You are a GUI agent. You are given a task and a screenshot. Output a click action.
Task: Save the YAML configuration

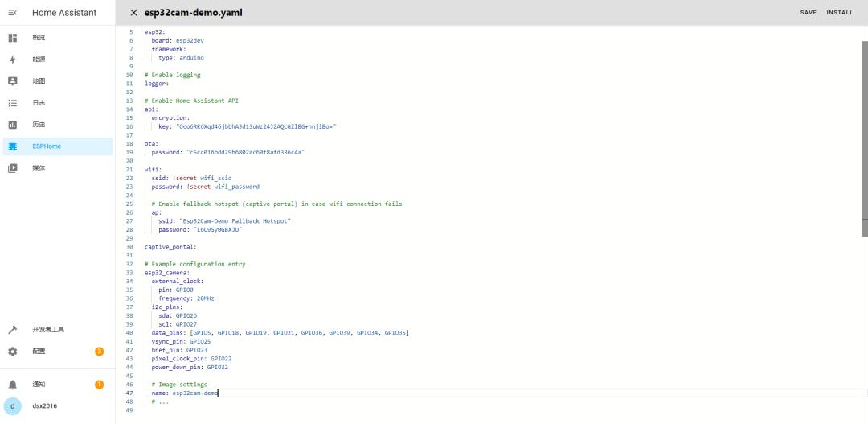pyautogui.click(x=808, y=13)
